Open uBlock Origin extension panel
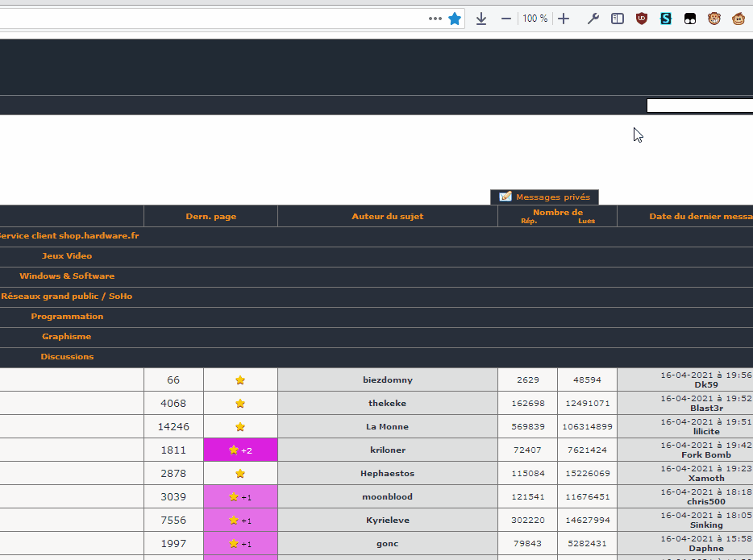 [642, 18]
